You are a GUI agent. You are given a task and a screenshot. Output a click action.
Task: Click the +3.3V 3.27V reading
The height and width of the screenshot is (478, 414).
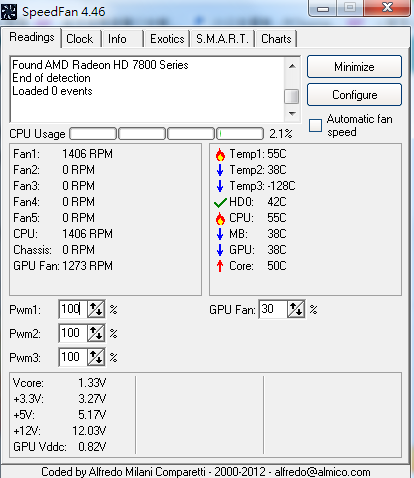[59, 399]
